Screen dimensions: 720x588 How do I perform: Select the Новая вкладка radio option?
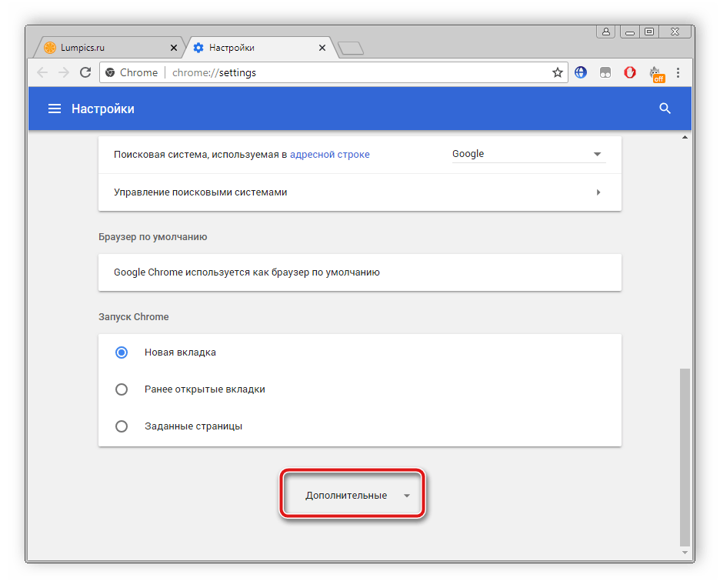[x=122, y=352]
